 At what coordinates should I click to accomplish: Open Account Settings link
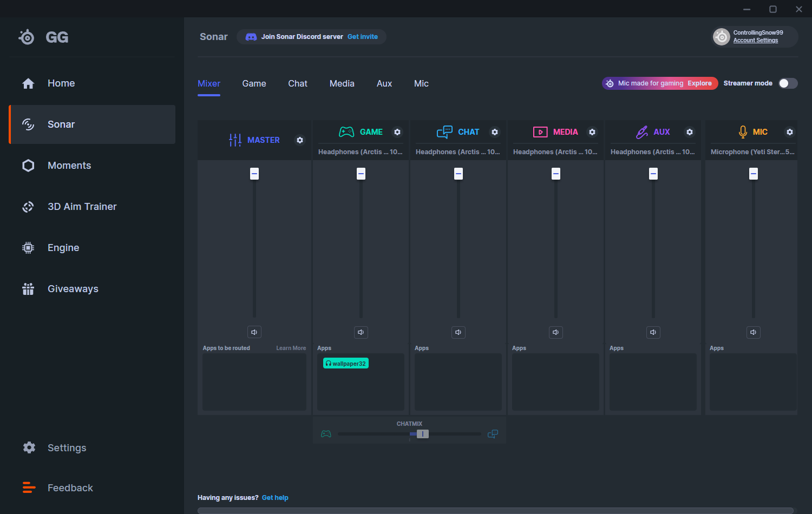pos(756,41)
